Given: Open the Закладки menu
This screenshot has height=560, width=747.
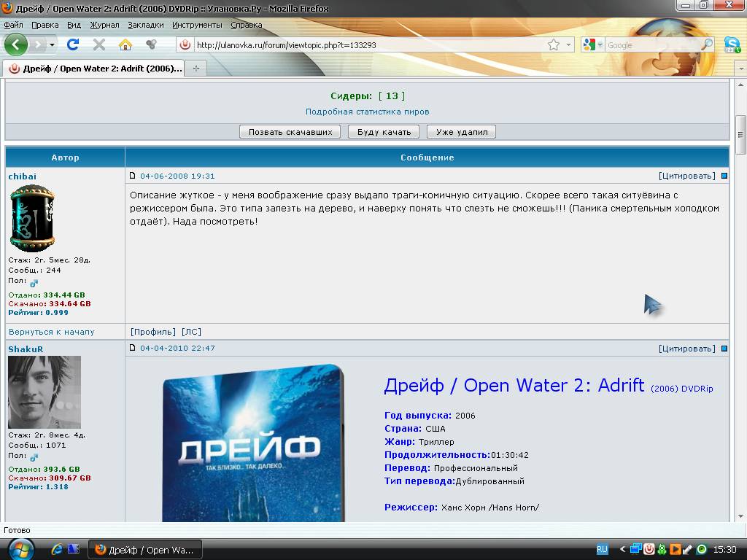Looking at the screenshot, I should tap(146, 25).
